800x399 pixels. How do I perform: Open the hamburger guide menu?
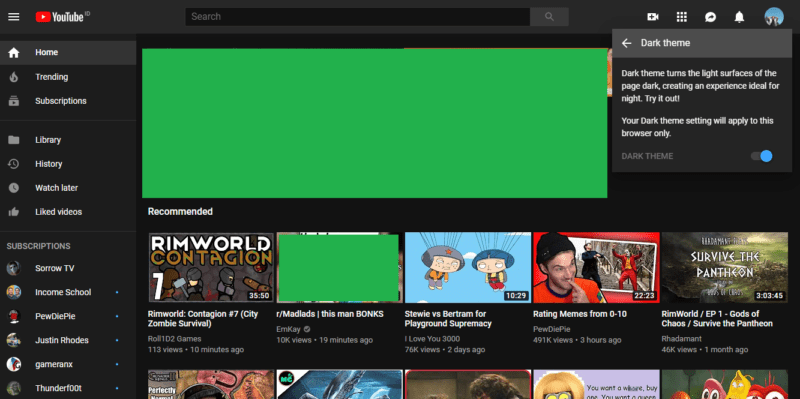pos(14,17)
